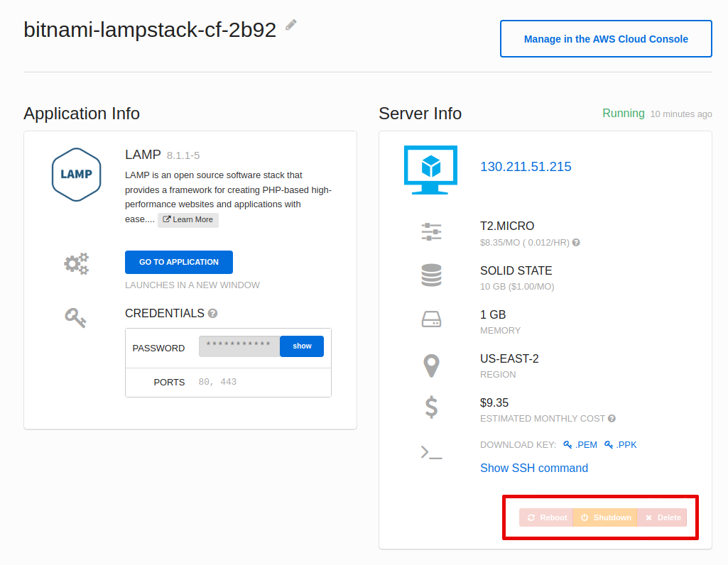Screen dimensions: 728x565
Task: Click the ports value 80, 443
Action: [x=217, y=382]
